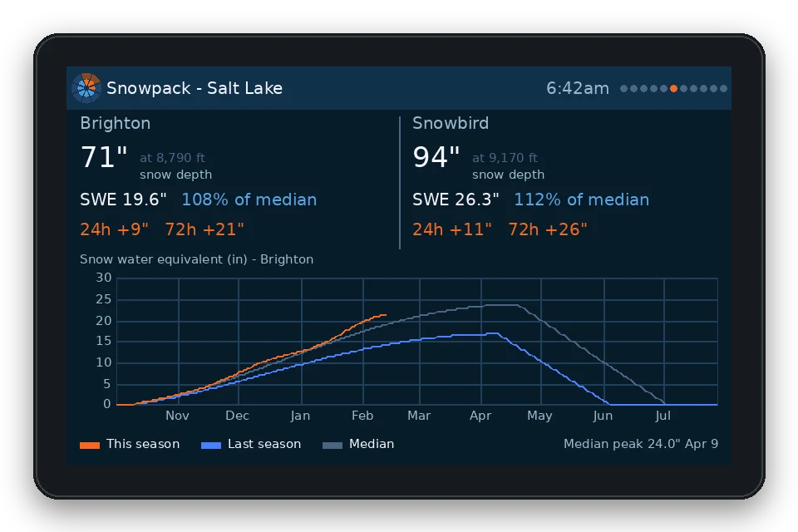Select the last page indicator dot
The image size is (798, 532).
723,89
